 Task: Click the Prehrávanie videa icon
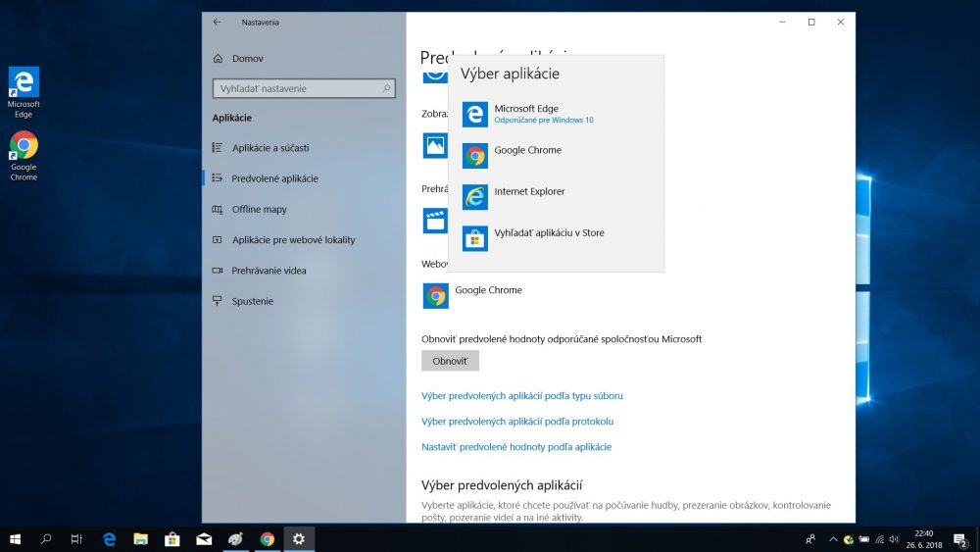[x=217, y=270]
